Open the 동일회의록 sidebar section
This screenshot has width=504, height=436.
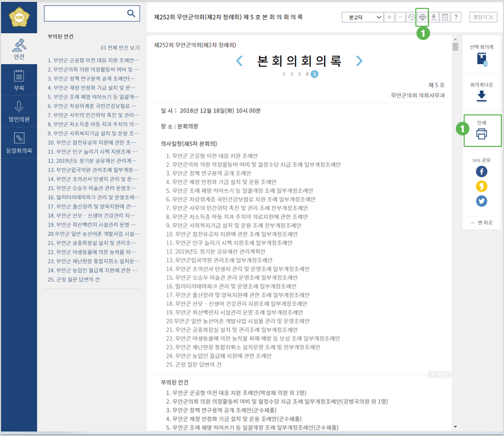pyautogui.click(x=19, y=143)
